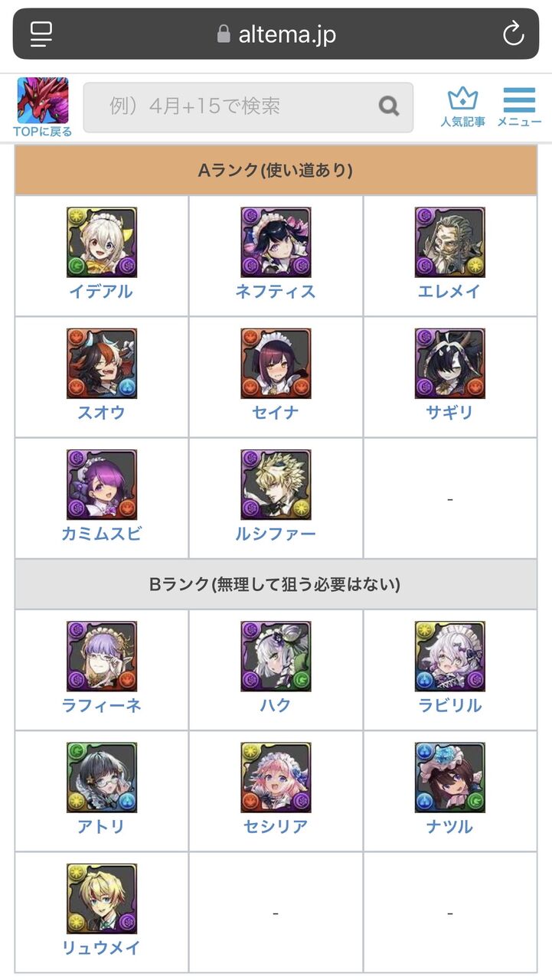Image resolution: width=552 pixels, height=980 pixels.
Task: Open the ハク character icon
Action: pos(276,656)
